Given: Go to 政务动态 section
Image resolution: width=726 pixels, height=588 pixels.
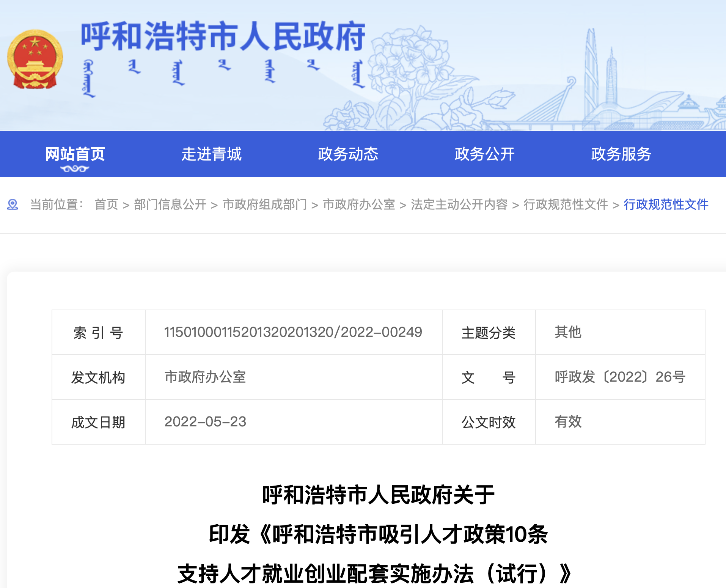Looking at the screenshot, I should point(348,154).
